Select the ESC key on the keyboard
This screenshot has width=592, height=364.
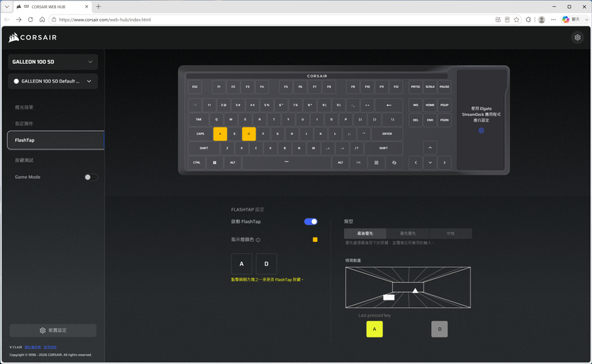click(x=195, y=86)
